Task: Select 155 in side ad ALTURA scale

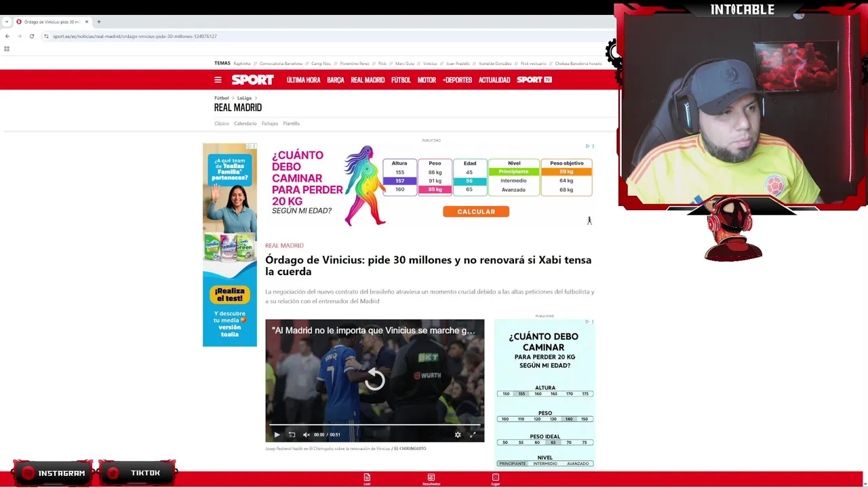Action: (521, 394)
